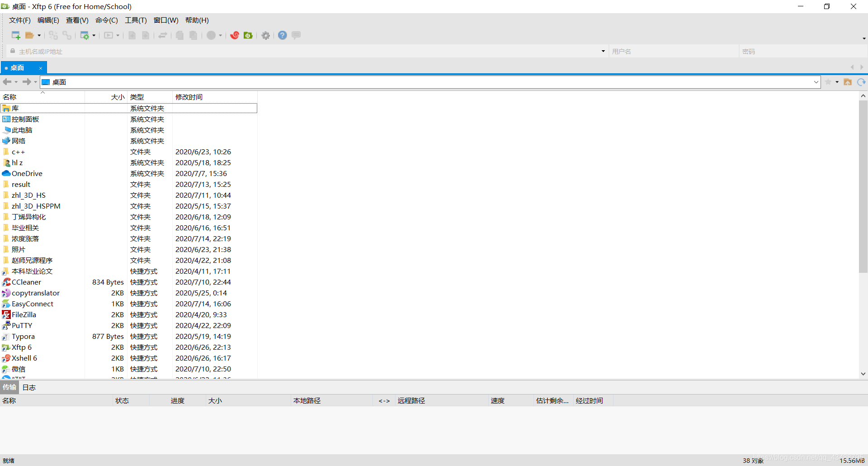Open the 查看(V) menu
Screen dimensions: 868x466
click(77, 20)
